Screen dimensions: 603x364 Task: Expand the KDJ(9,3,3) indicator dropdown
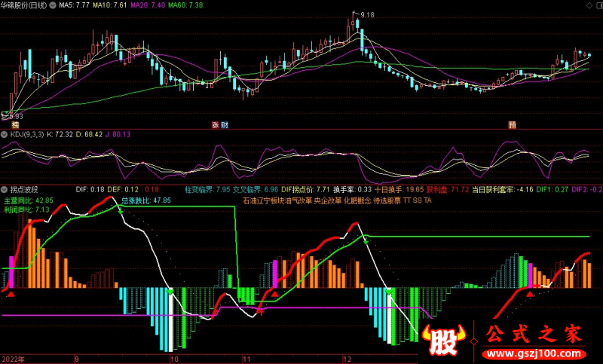tap(5, 135)
